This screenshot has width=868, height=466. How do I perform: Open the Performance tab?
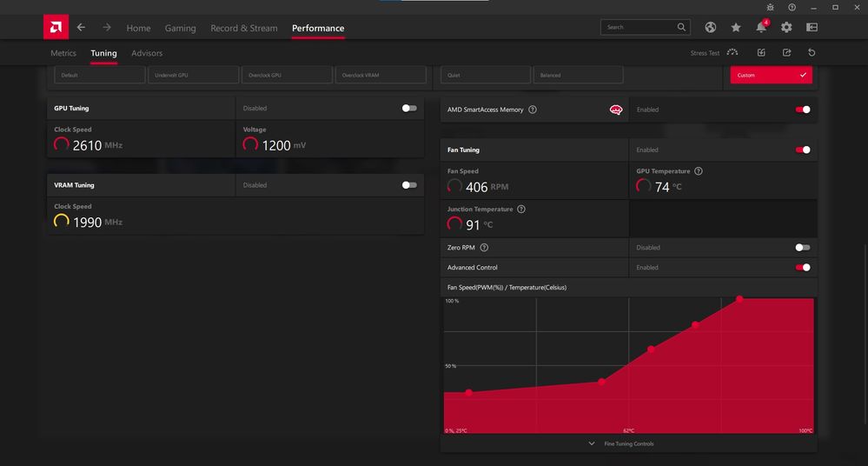pos(318,28)
